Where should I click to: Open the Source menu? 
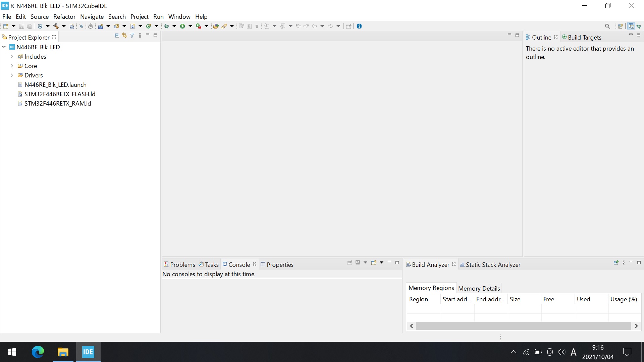[x=40, y=16]
